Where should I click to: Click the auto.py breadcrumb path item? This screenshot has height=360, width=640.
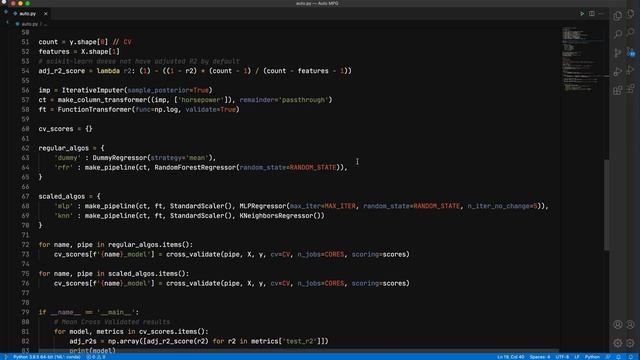29,24
